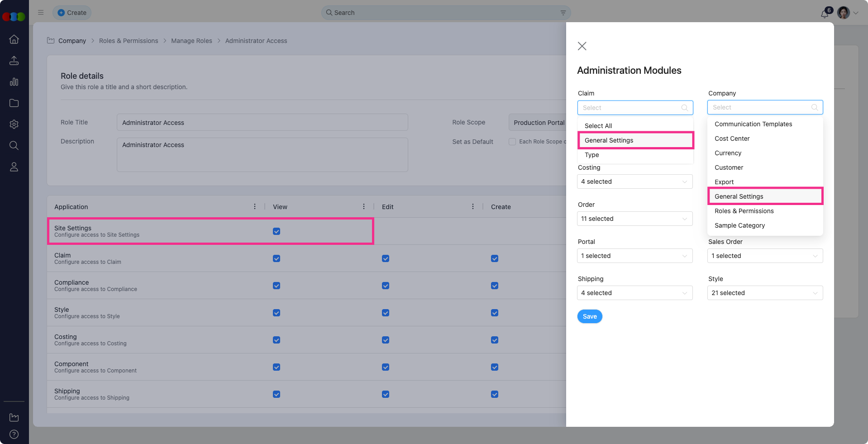Click the Create button

pos(72,13)
